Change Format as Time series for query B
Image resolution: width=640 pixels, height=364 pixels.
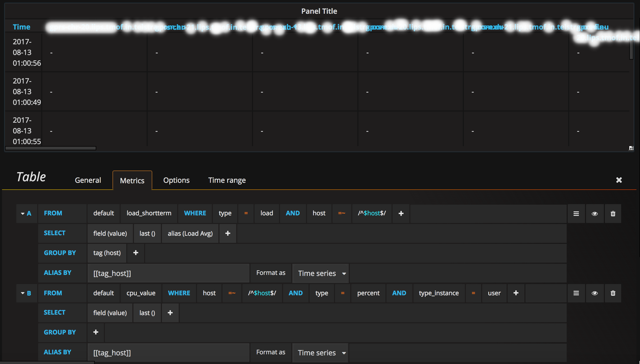click(321, 353)
